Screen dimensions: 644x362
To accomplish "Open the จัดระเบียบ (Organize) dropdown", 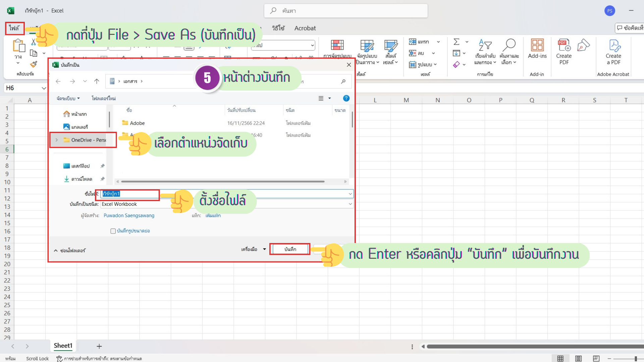I will (x=68, y=98).
